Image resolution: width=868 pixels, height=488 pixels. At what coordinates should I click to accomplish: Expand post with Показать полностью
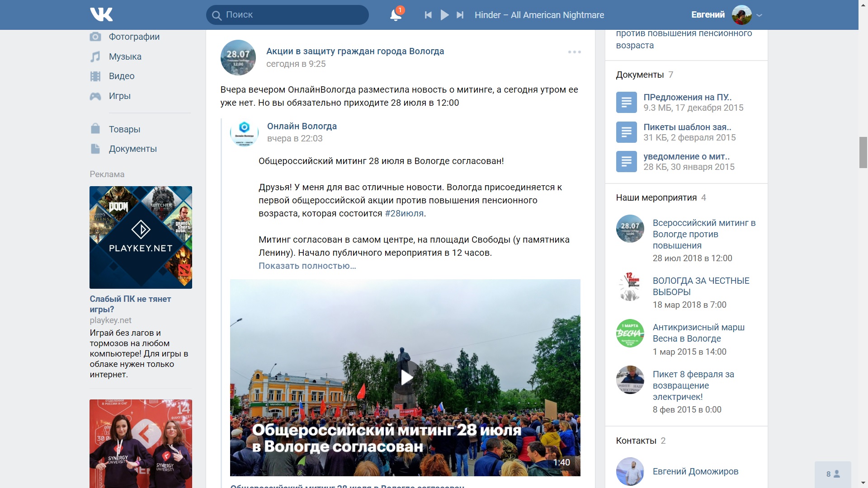pyautogui.click(x=307, y=266)
